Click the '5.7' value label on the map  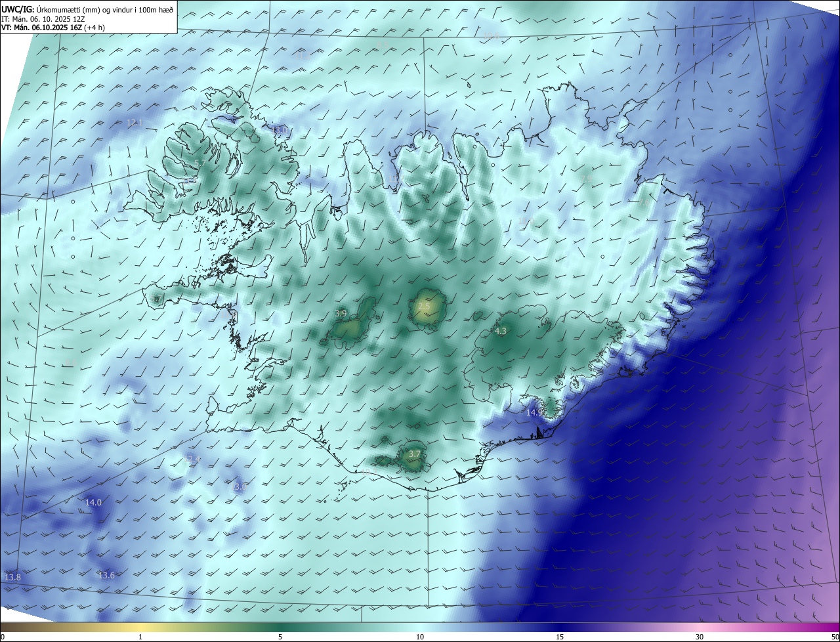pyautogui.click(x=201, y=163)
